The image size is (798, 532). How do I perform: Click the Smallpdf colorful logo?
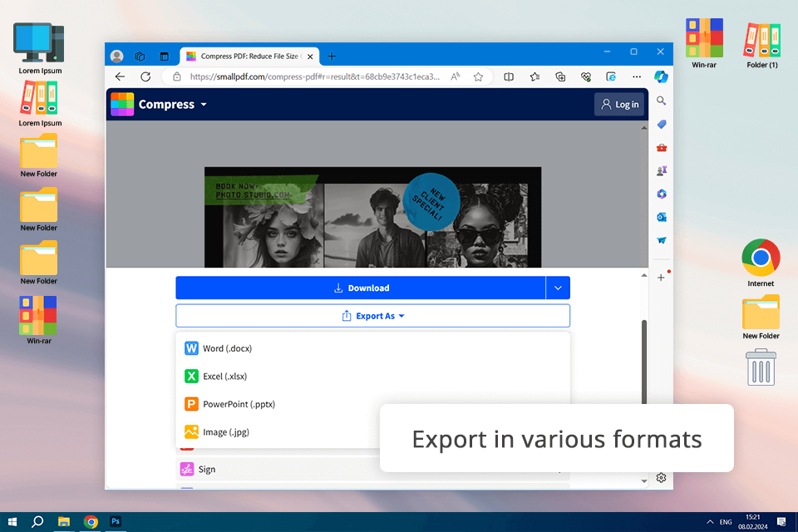click(x=122, y=105)
